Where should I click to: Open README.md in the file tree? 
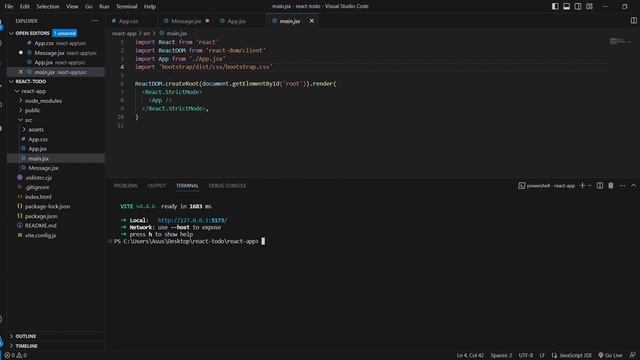[40, 226]
